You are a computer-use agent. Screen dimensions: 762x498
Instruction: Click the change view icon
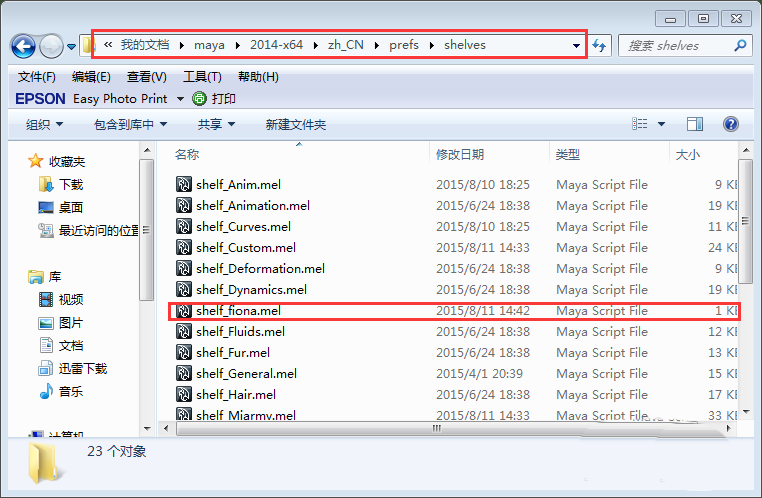(640, 124)
